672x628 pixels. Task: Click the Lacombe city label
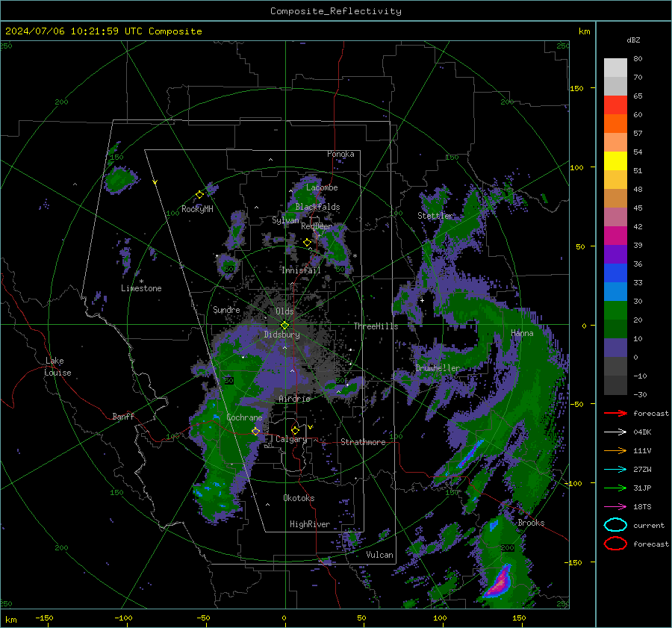pyautogui.click(x=322, y=187)
